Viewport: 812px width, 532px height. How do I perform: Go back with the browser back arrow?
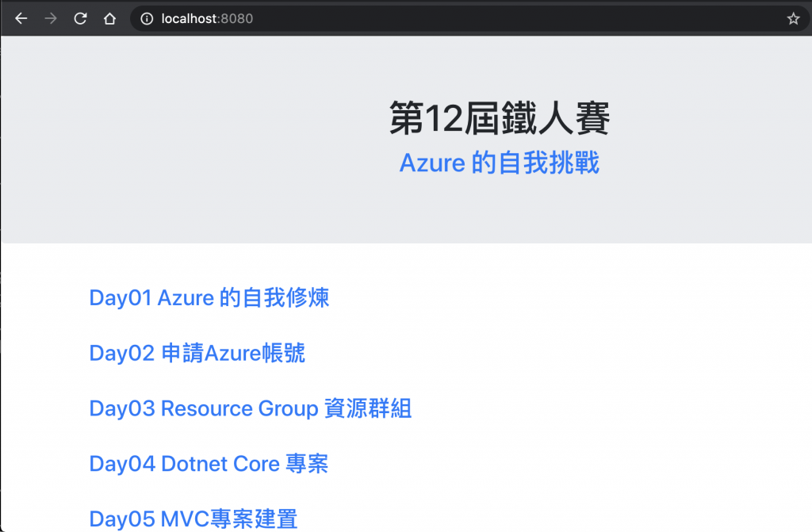click(21, 19)
